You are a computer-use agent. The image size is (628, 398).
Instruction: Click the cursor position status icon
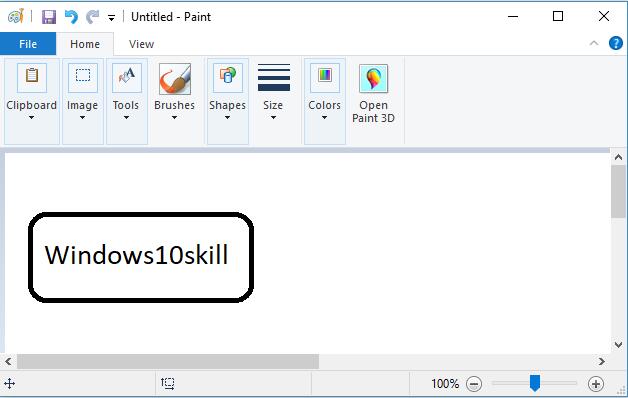(10, 384)
